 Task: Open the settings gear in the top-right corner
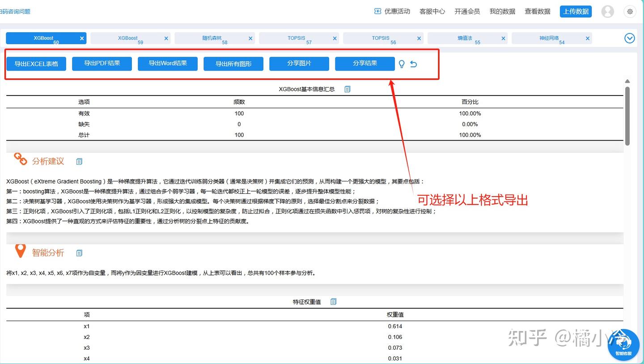(x=630, y=11)
